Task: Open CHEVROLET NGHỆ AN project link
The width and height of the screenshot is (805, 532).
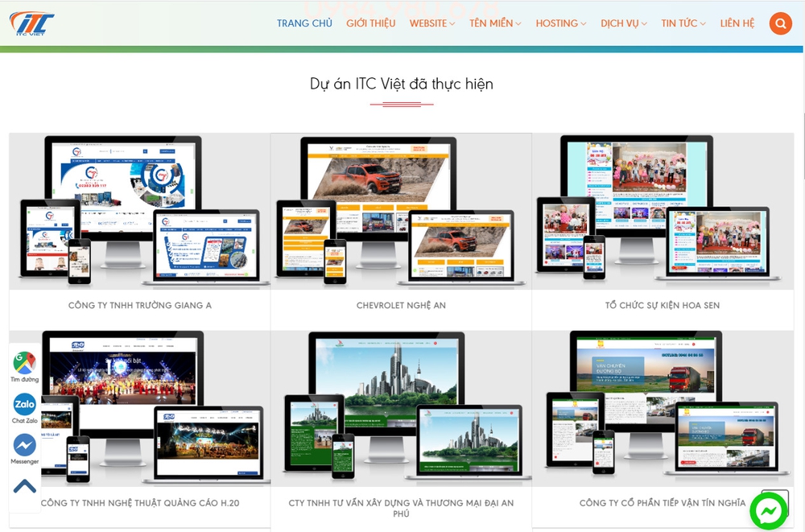Action: (x=401, y=306)
